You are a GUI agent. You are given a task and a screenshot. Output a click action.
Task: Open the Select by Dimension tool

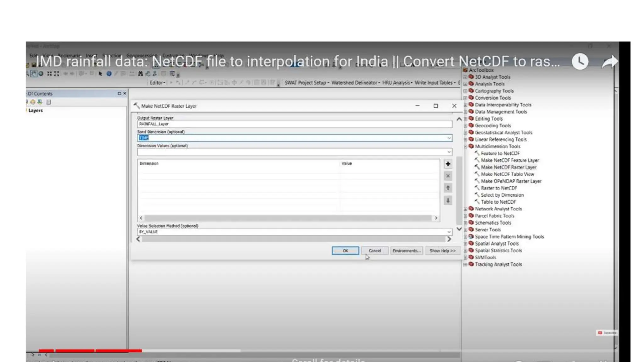click(x=502, y=195)
